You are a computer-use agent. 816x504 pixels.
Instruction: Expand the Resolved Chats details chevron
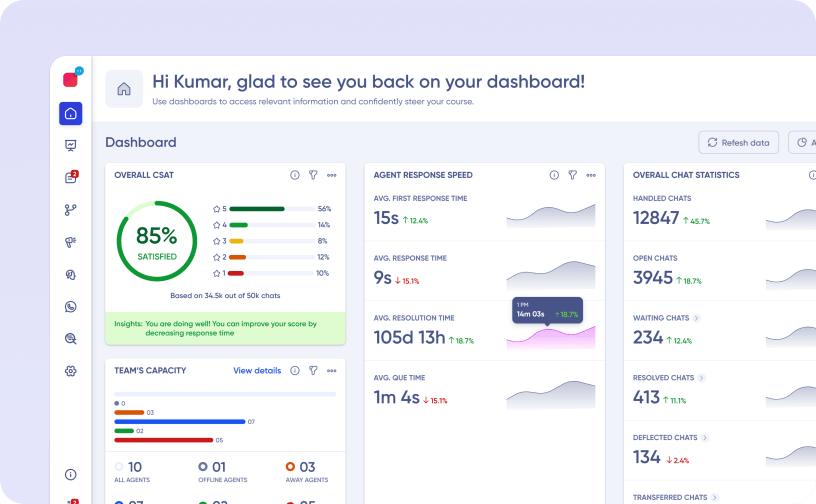(x=701, y=378)
